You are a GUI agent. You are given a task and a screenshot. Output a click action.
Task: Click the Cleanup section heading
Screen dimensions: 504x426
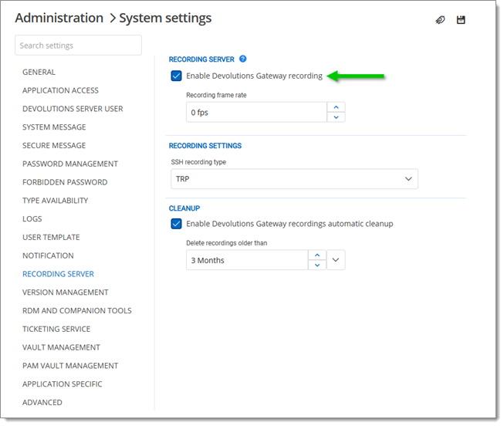(x=184, y=208)
